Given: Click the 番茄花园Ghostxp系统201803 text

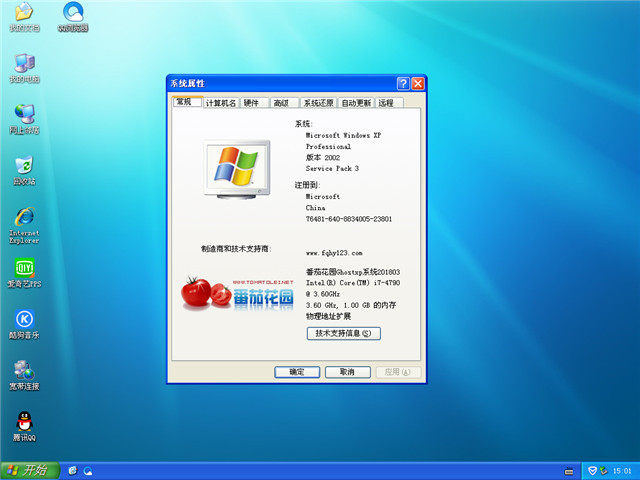Looking at the screenshot, I should pyautogui.click(x=353, y=272).
